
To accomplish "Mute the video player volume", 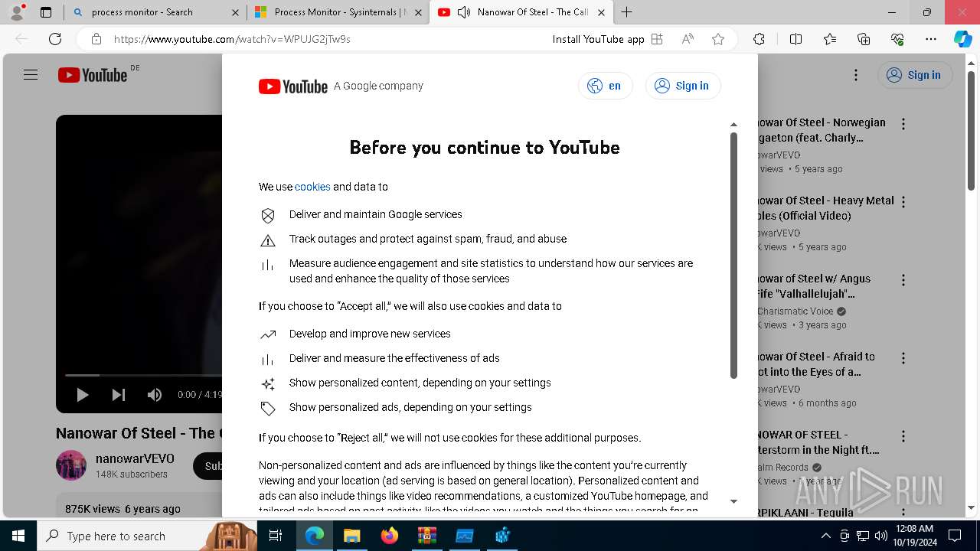I will tap(155, 395).
